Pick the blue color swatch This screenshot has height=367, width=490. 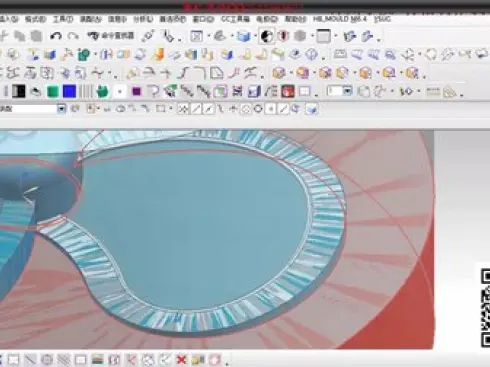(69, 91)
